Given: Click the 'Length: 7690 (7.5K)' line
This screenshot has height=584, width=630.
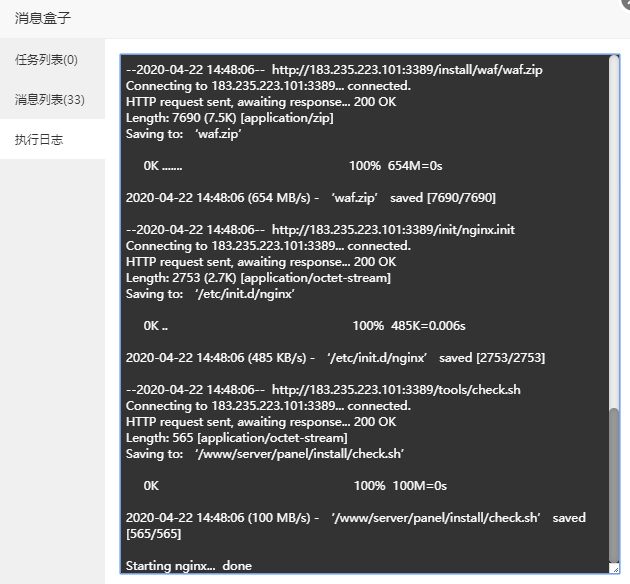Looking at the screenshot, I should 229,118.
